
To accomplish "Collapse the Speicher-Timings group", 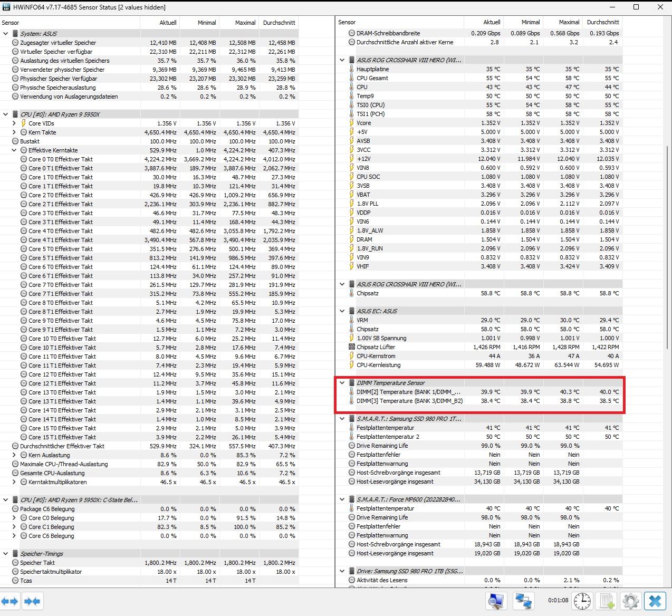I will [6, 554].
